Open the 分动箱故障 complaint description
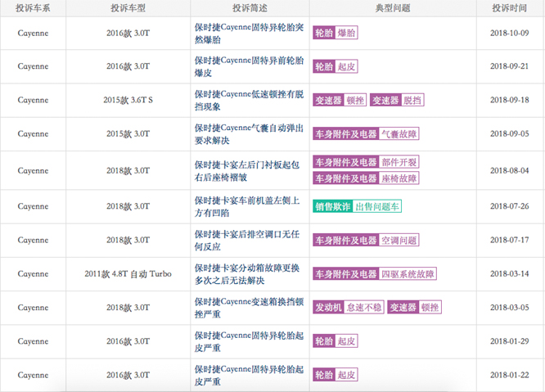The width and height of the screenshot is (545, 392). pos(249,274)
